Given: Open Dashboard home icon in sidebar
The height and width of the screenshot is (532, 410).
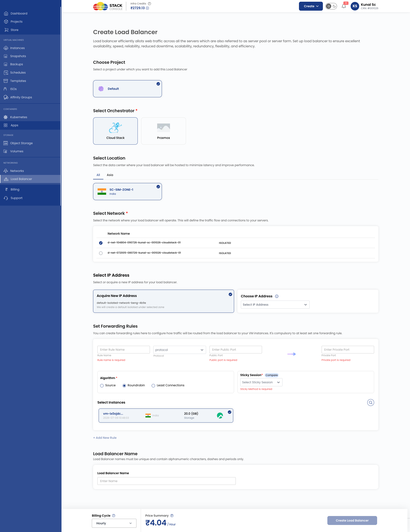Looking at the screenshot, I should click(x=6, y=13).
